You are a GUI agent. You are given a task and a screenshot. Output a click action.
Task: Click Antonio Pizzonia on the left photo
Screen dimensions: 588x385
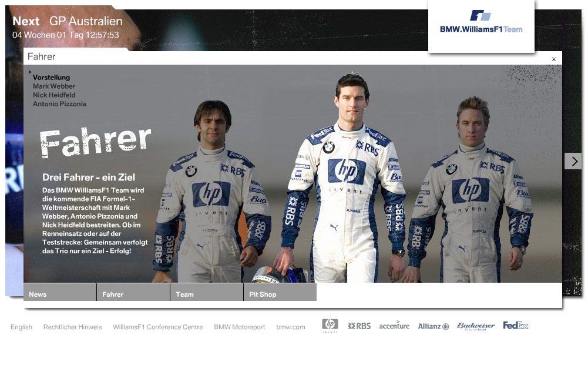pos(212,192)
